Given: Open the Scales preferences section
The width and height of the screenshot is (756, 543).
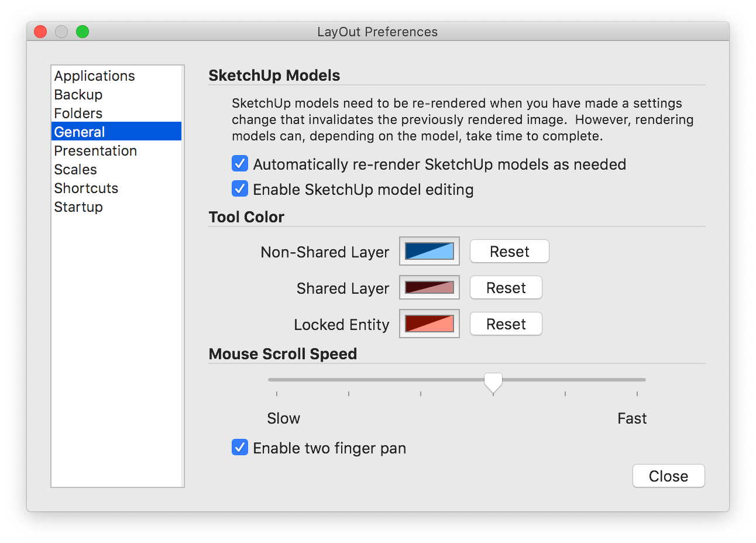Looking at the screenshot, I should click(x=75, y=170).
